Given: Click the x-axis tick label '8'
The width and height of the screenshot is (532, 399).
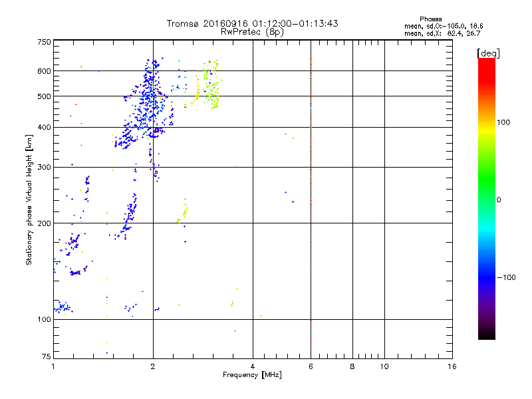Looking at the screenshot, I should click(x=352, y=366).
